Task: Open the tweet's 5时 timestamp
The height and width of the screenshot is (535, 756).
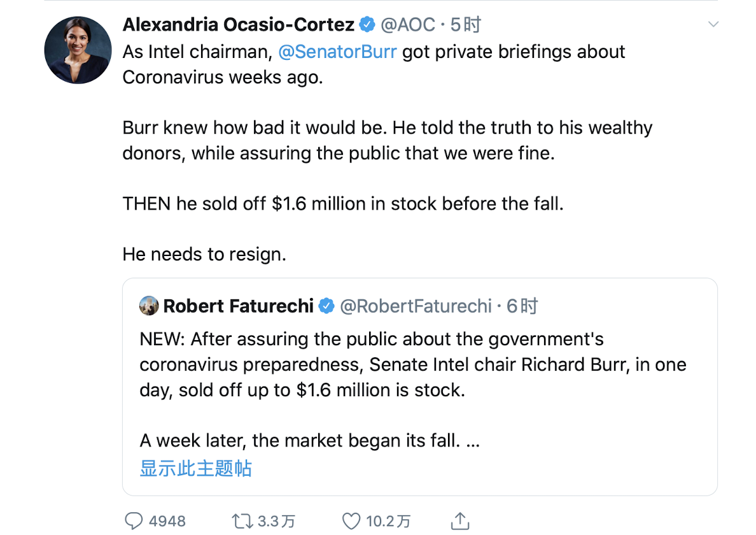Action: click(466, 25)
